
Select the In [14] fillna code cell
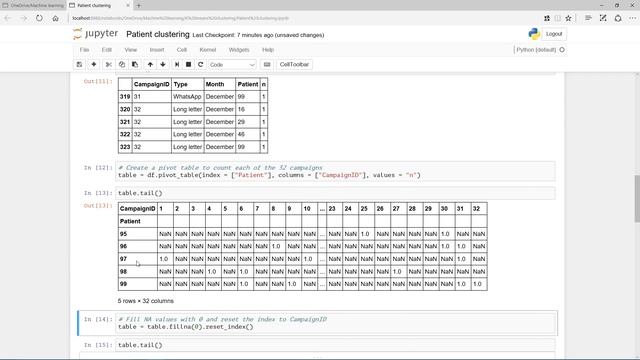point(335,323)
